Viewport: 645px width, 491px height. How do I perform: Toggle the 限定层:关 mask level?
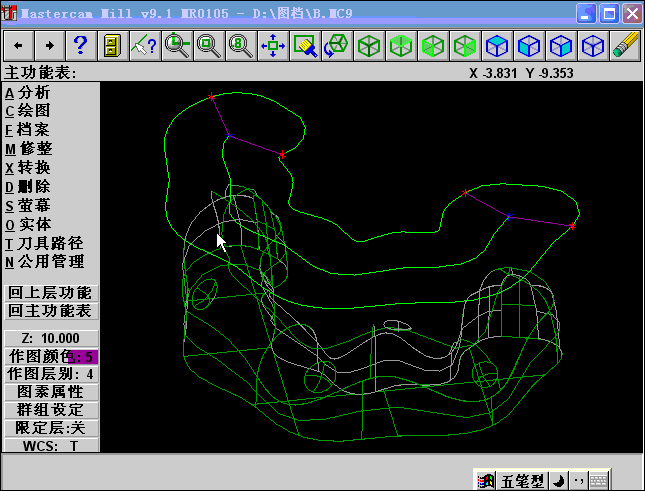(51, 428)
